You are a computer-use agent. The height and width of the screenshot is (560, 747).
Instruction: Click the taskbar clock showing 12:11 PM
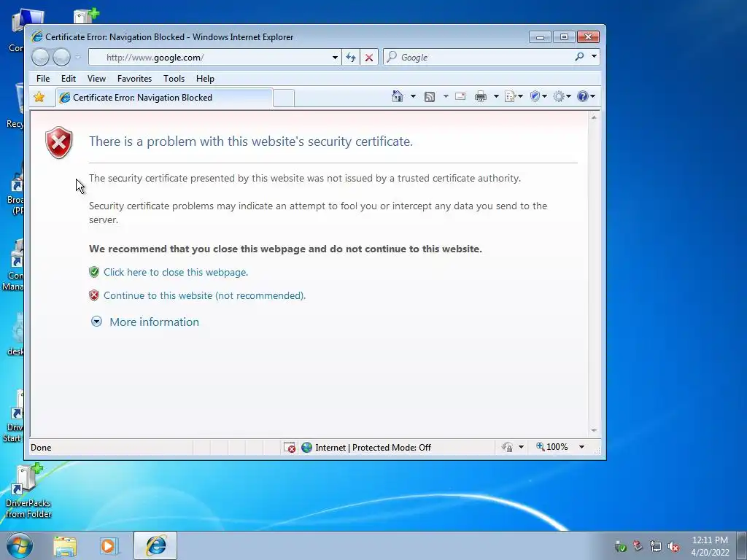click(x=710, y=546)
